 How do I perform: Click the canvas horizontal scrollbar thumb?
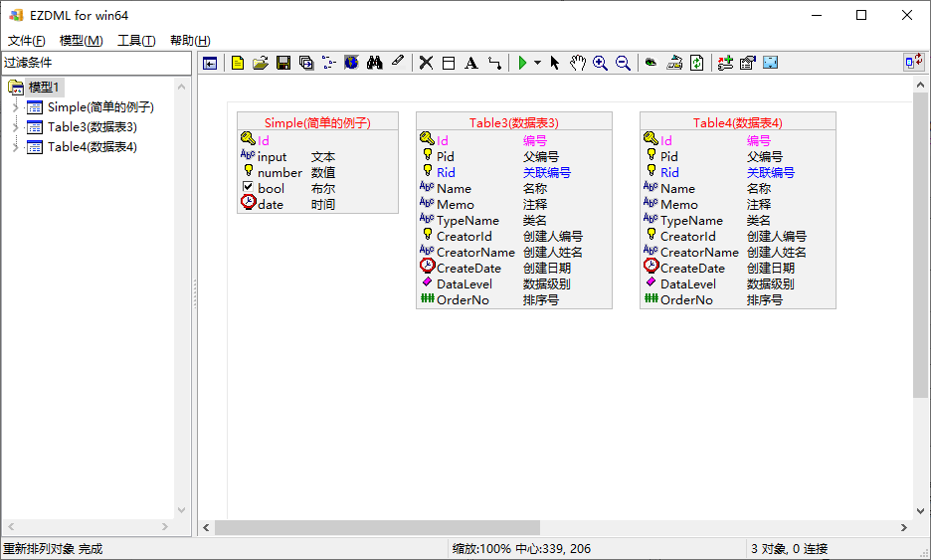point(378,527)
